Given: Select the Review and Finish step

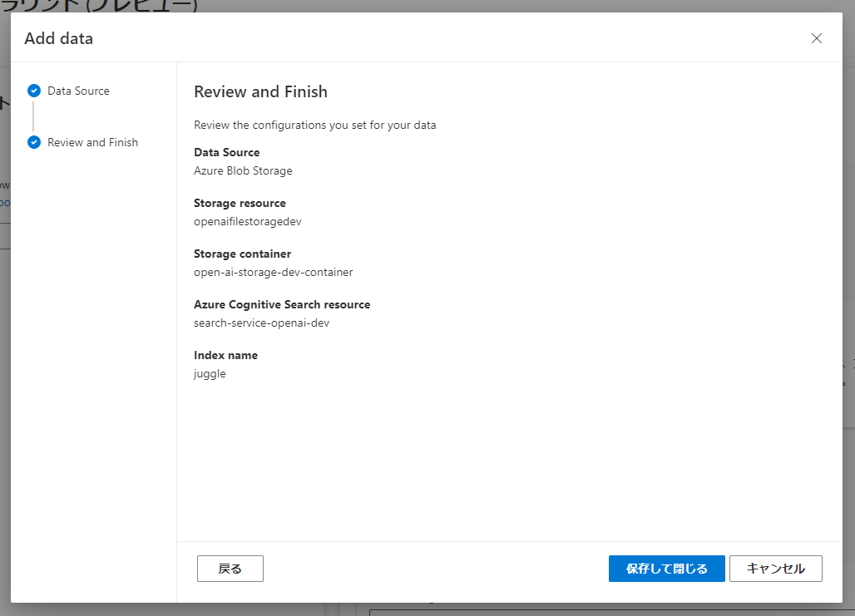Looking at the screenshot, I should [x=92, y=142].
